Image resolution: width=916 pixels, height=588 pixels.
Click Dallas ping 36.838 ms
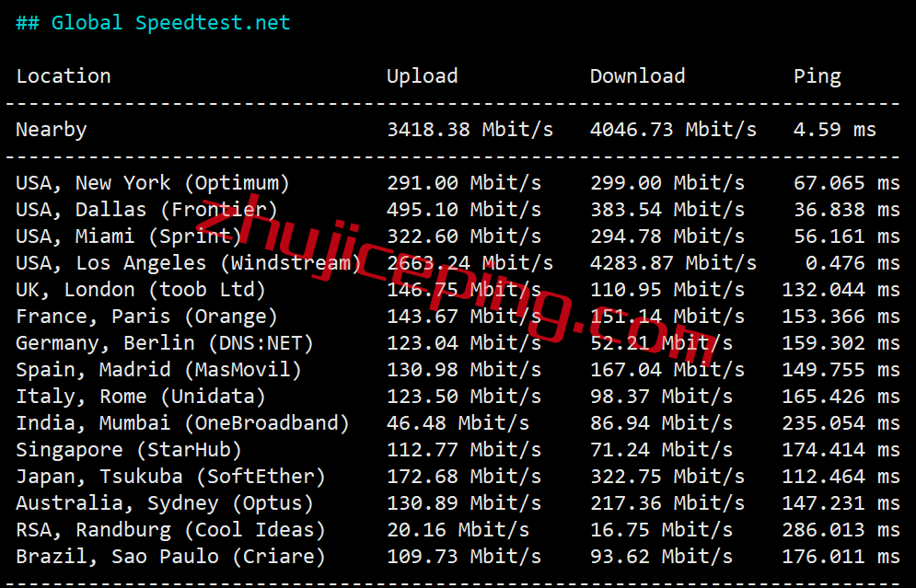pyautogui.click(x=846, y=210)
